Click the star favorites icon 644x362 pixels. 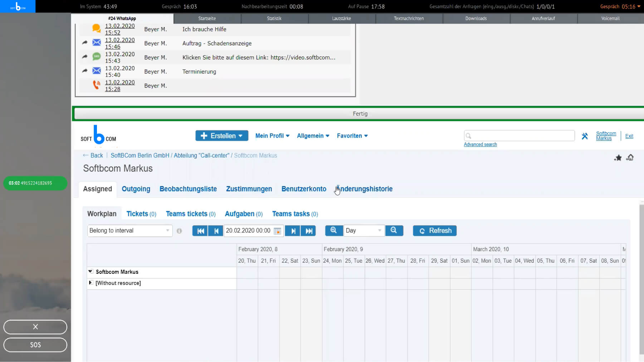coord(618,158)
